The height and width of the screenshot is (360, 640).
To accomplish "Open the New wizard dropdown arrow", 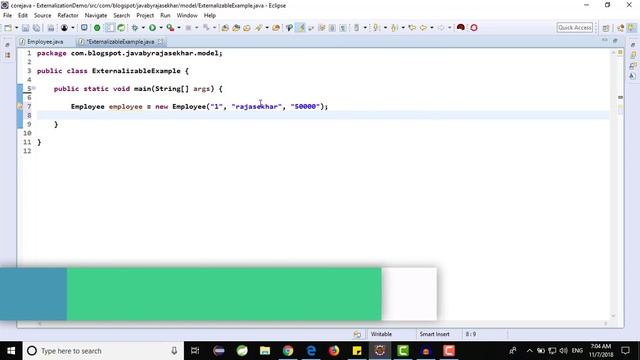I will (16, 28).
